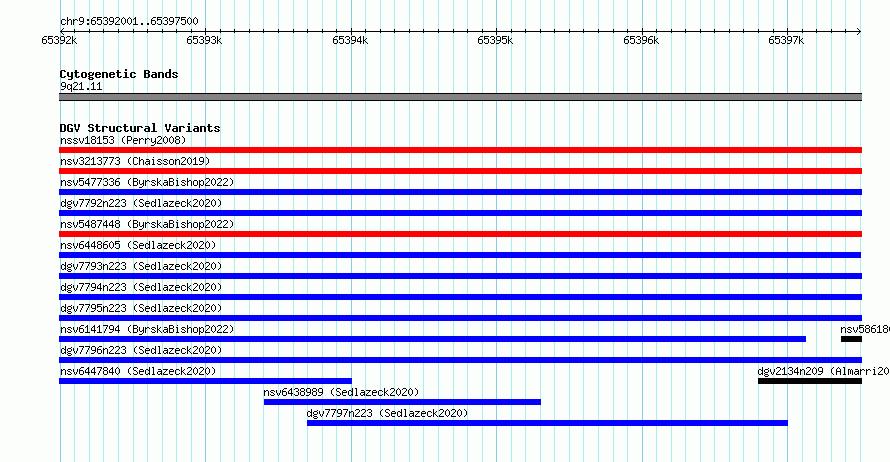Click the chr9:65392001..65397500 coordinate label
890x462 pixels.
click(129, 22)
